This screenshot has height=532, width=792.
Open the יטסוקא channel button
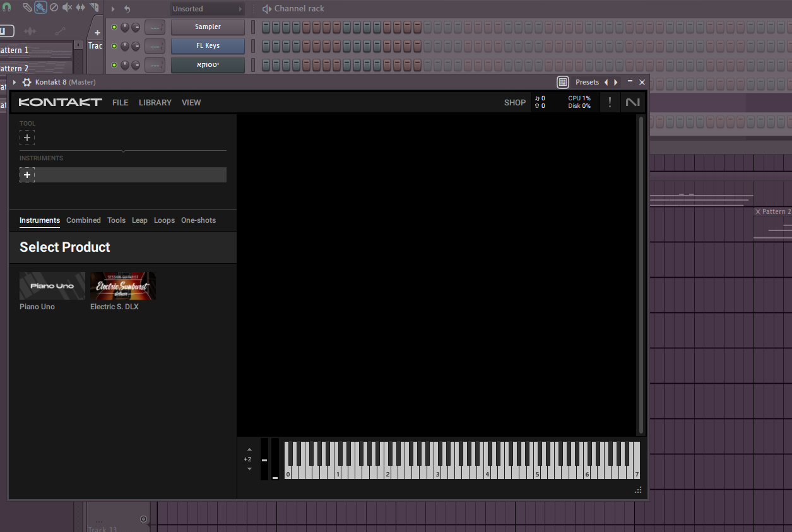coord(208,65)
